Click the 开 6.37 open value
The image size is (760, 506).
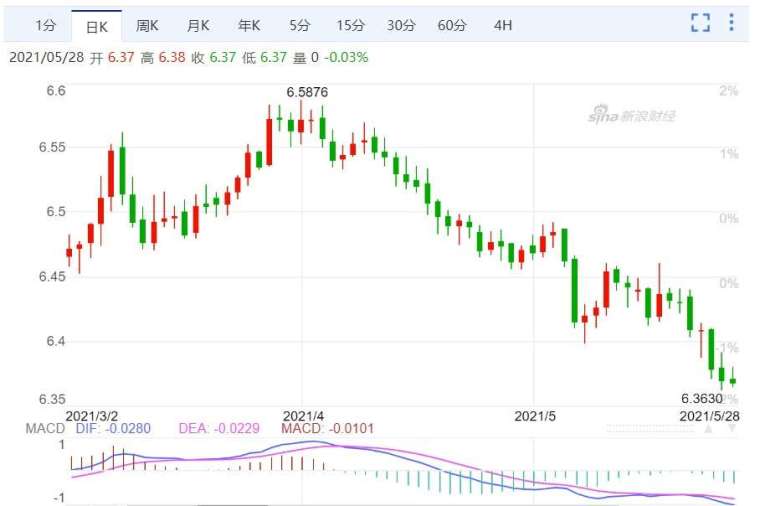point(112,57)
